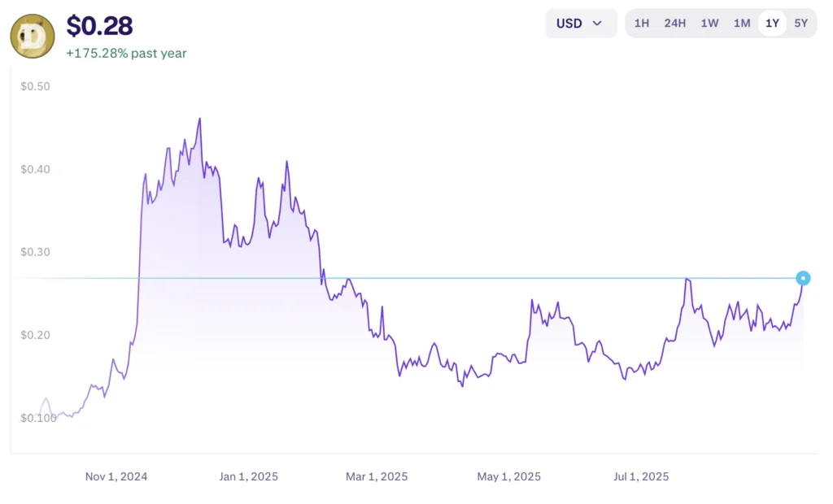Select the 1M monthly view
Viewport: 833px width, 504px height.
pos(741,24)
